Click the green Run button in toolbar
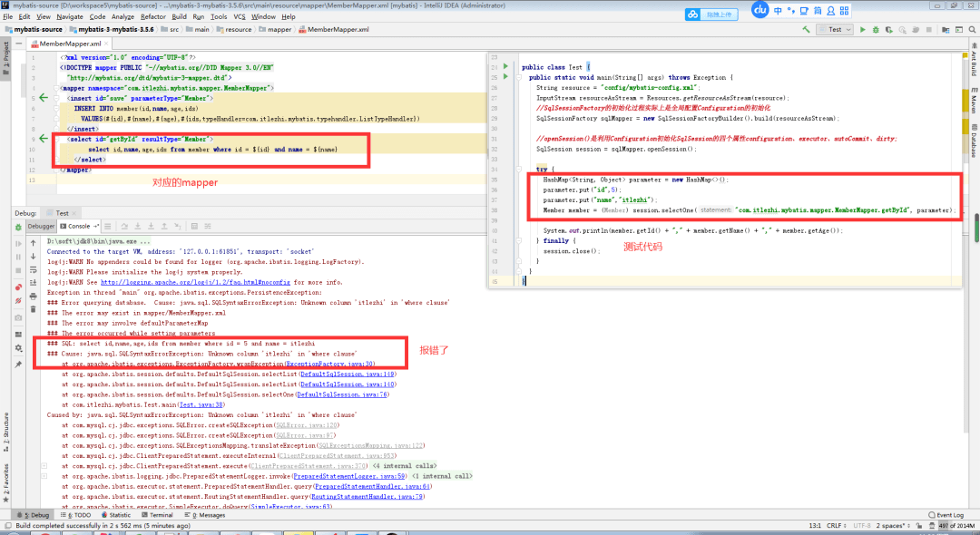The height and width of the screenshot is (535, 980). 863,29
